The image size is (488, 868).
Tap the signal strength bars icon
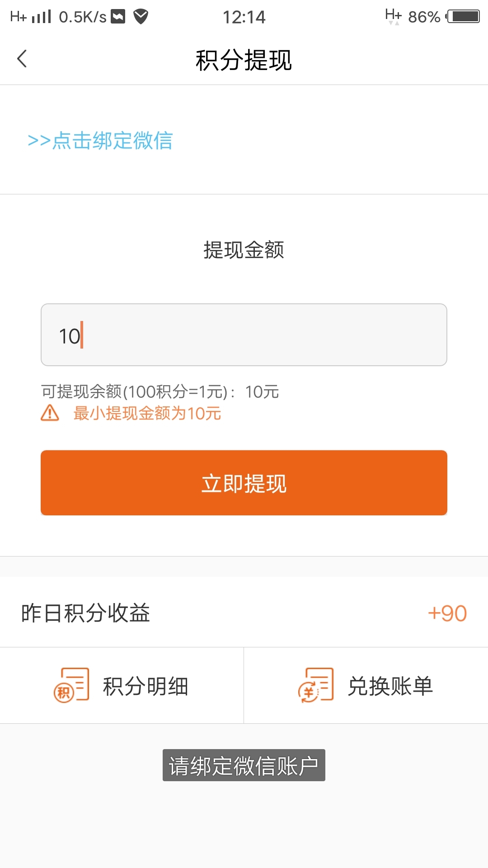point(42,17)
